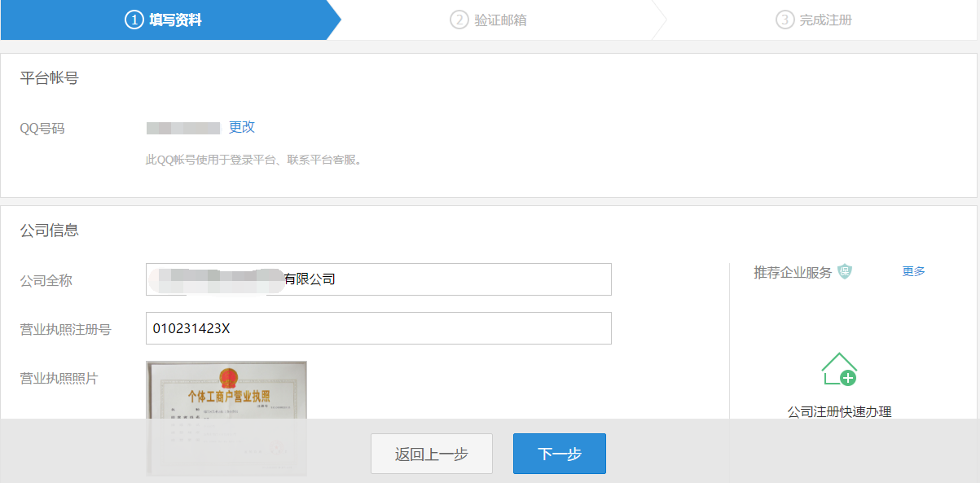Click the 营业执照注册号 input field

[378, 328]
